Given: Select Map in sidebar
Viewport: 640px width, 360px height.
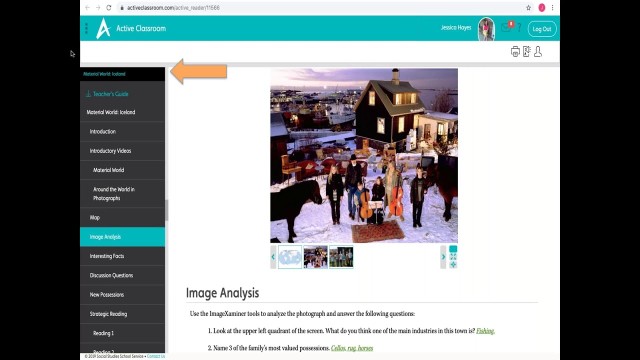Looking at the screenshot, I should [122, 218].
